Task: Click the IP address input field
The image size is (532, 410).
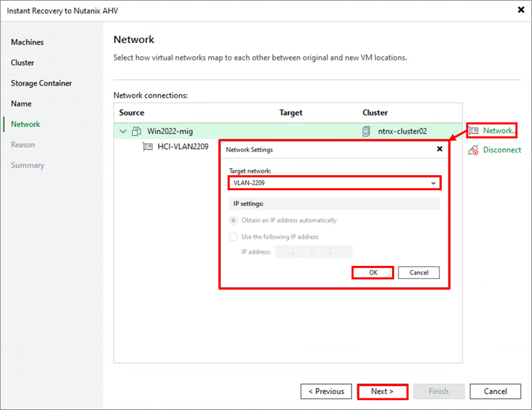Action: pyautogui.click(x=314, y=252)
